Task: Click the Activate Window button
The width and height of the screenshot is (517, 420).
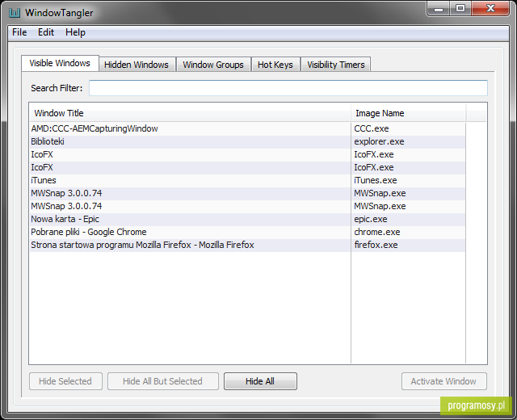Action: pyautogui.click(x=443, y=381)
